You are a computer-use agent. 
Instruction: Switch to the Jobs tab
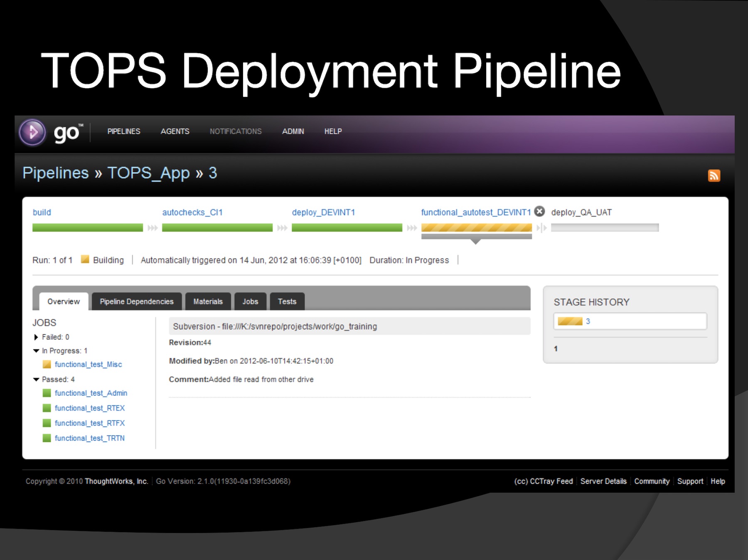[x=250, y=301]
